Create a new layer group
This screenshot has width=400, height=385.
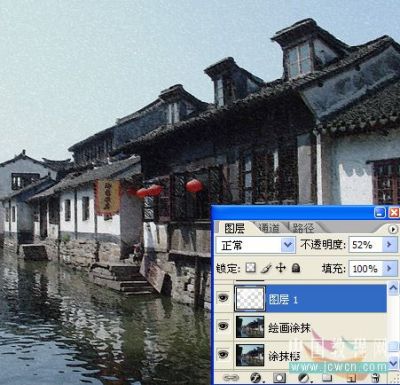pyautogui.click(x=327, y=378)
